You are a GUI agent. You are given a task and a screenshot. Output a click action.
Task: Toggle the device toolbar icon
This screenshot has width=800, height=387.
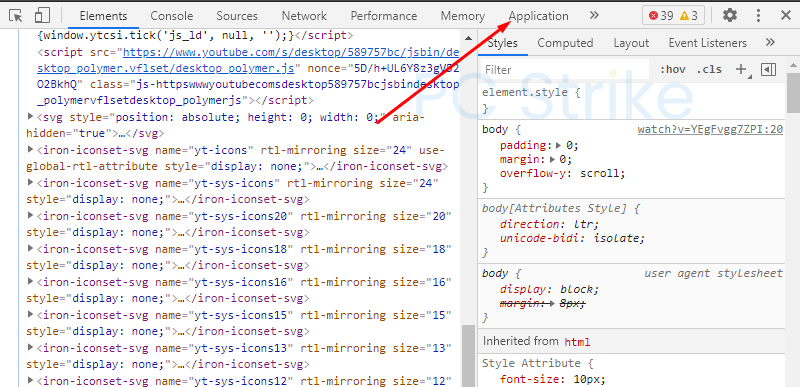point(42,16)
